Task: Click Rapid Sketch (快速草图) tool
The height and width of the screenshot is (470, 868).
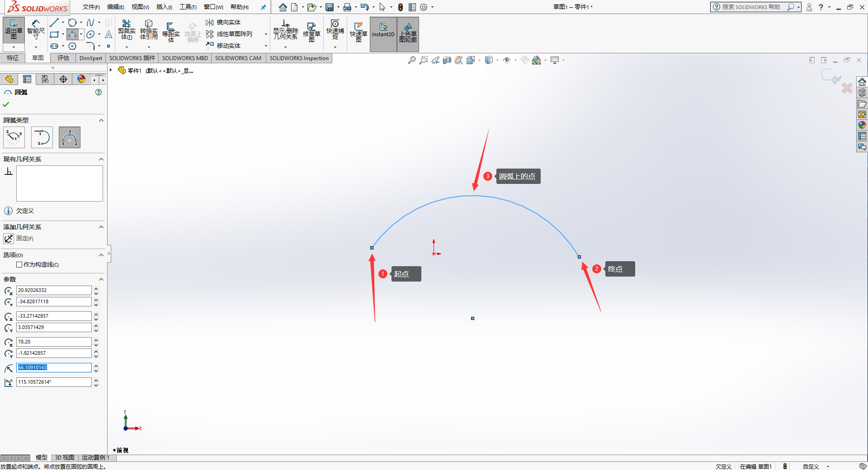Action: [x=359, y=32]
